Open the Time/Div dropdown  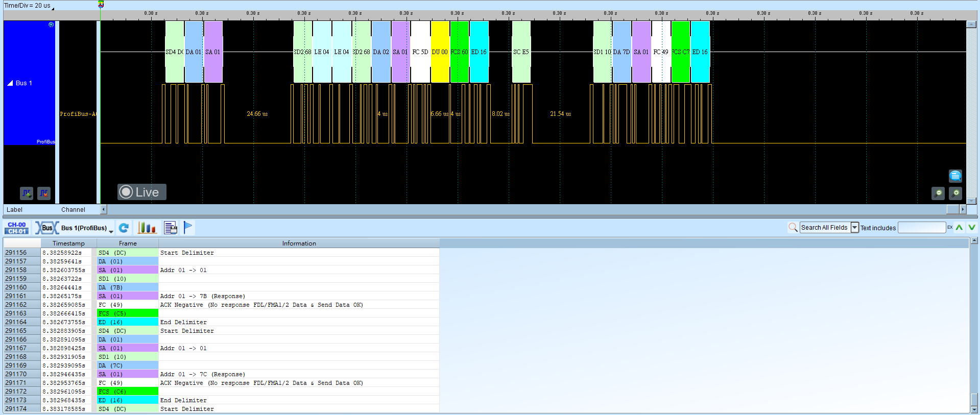[x=53, y=8]
